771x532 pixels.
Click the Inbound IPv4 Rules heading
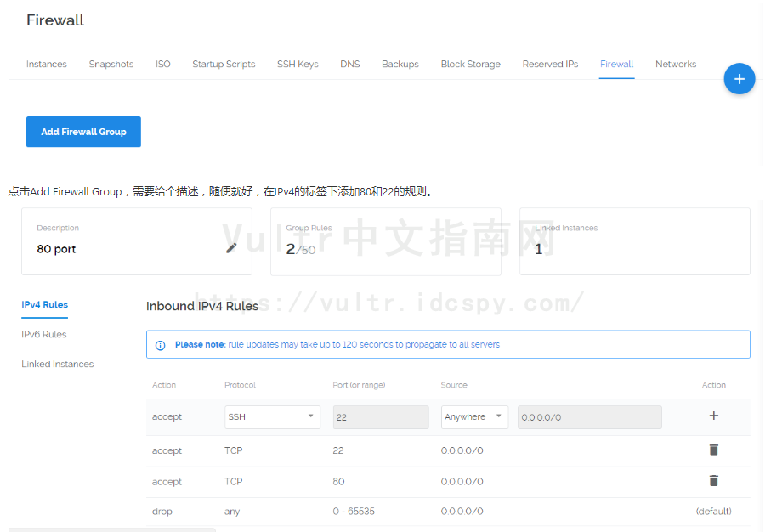click(x=202, y=306)
